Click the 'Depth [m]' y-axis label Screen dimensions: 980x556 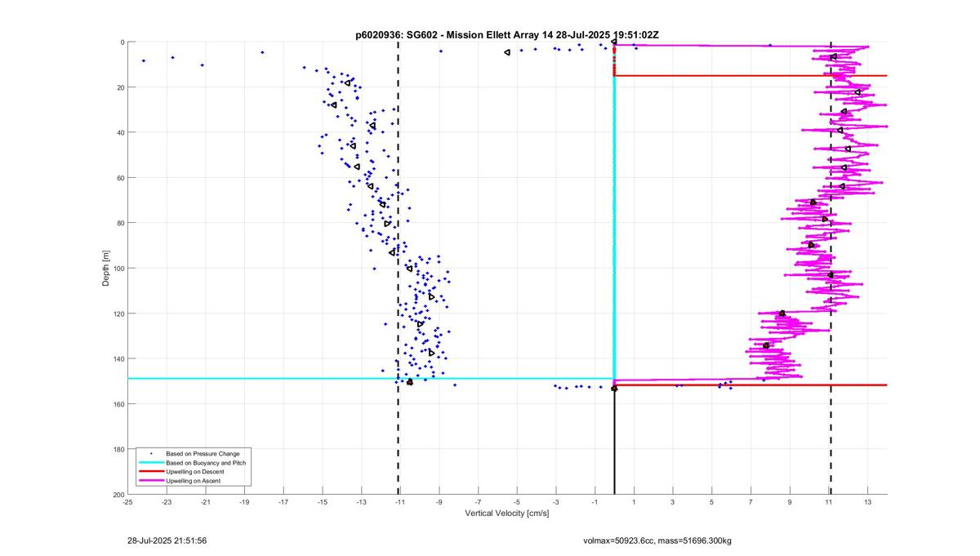[106, 268]
